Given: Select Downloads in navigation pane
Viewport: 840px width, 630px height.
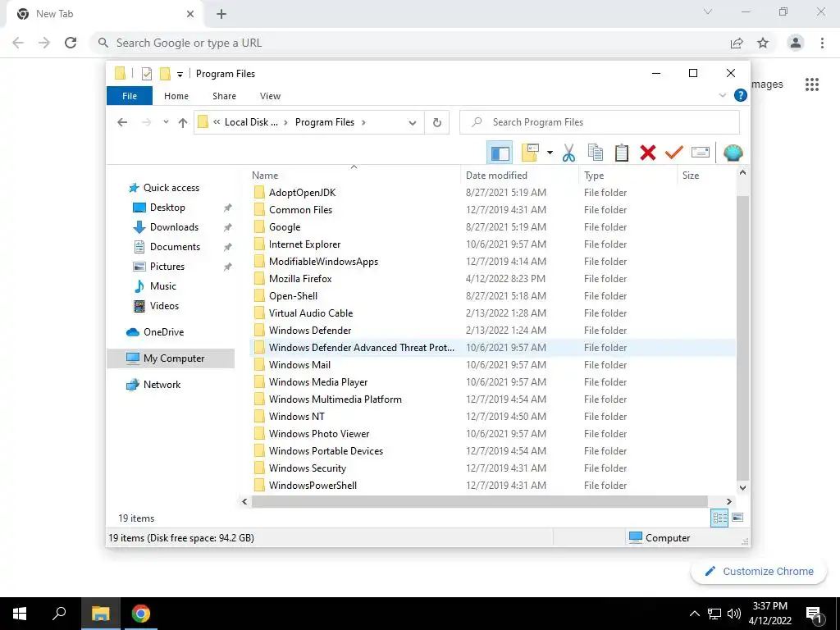Looking at the screenshot, I should 174,227.
